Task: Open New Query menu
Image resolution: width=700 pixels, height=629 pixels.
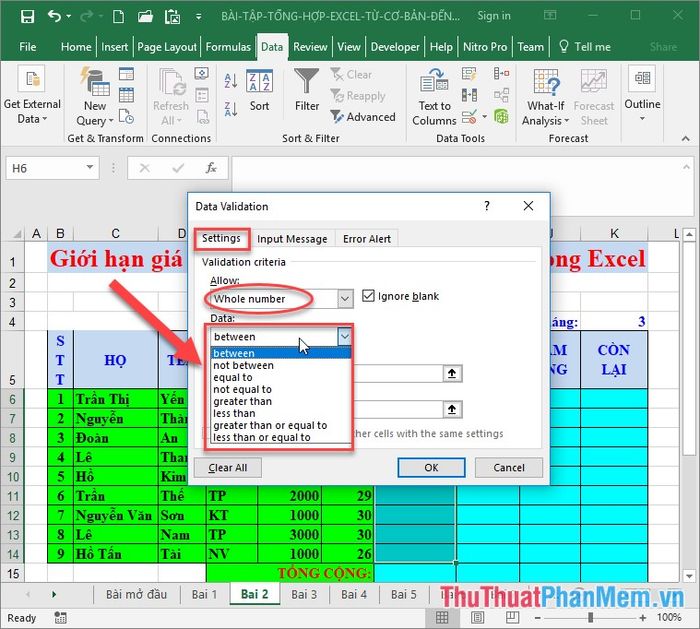Action: [94, 96]
